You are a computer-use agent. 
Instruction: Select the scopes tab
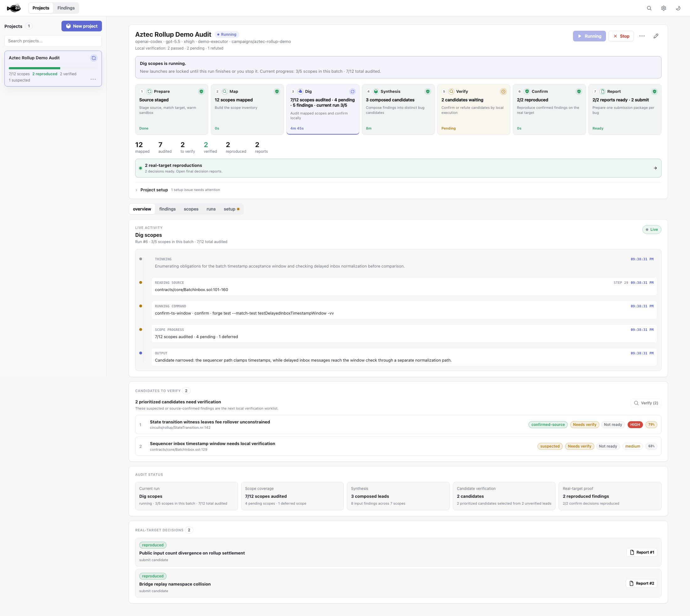pyautogui.click(x=191, y=209)
